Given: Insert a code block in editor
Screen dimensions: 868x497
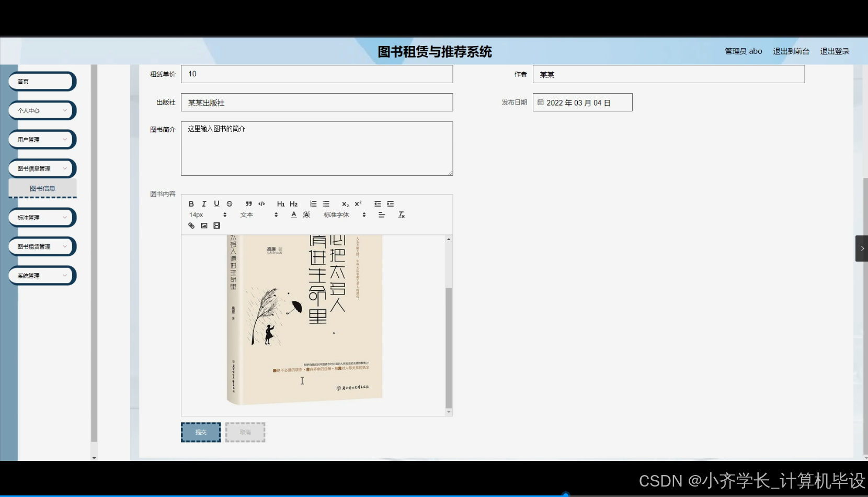Looking at the screenshot, I should pyautogui.click(x=262, y=204).
